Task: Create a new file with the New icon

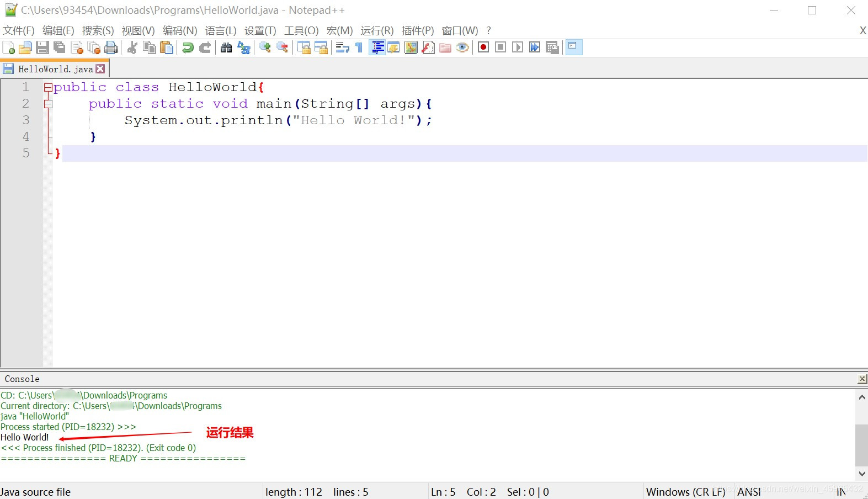Action: click(x=9, y=47)
